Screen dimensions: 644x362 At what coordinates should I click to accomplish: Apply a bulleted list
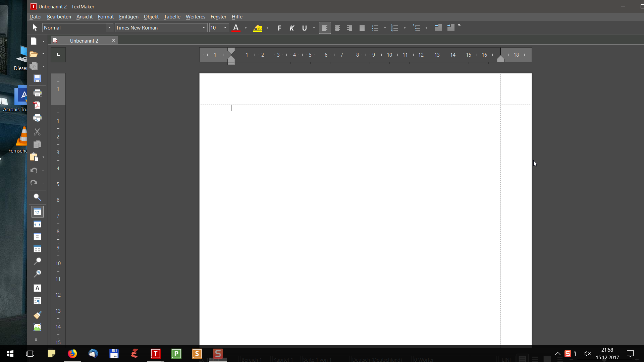tap(375, 28)
